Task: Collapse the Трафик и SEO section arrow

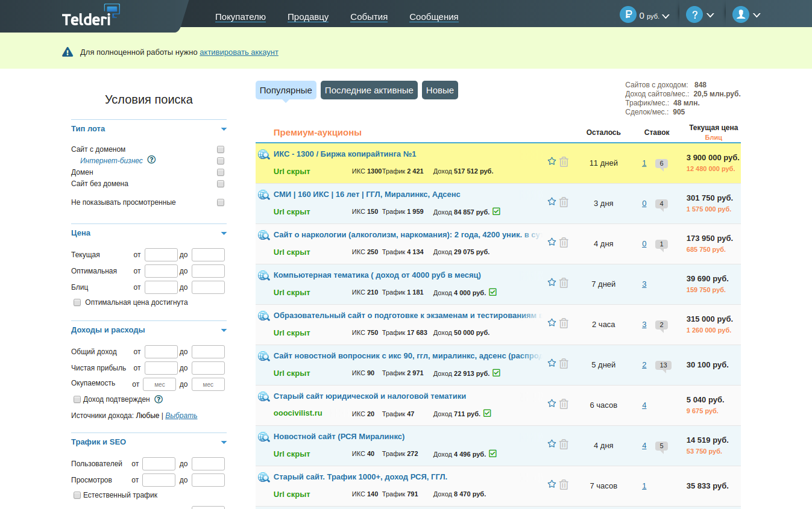Action: 224,442
